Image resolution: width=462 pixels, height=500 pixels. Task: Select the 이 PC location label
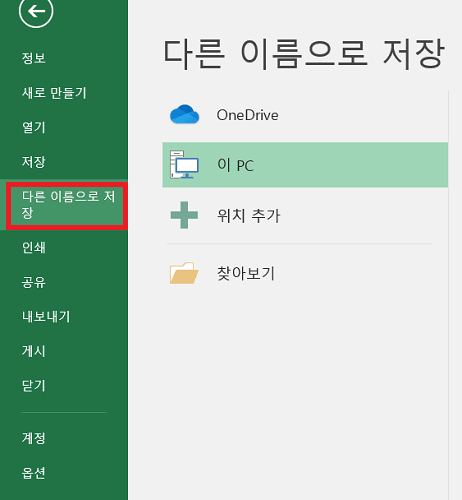(x=236, y=165)
